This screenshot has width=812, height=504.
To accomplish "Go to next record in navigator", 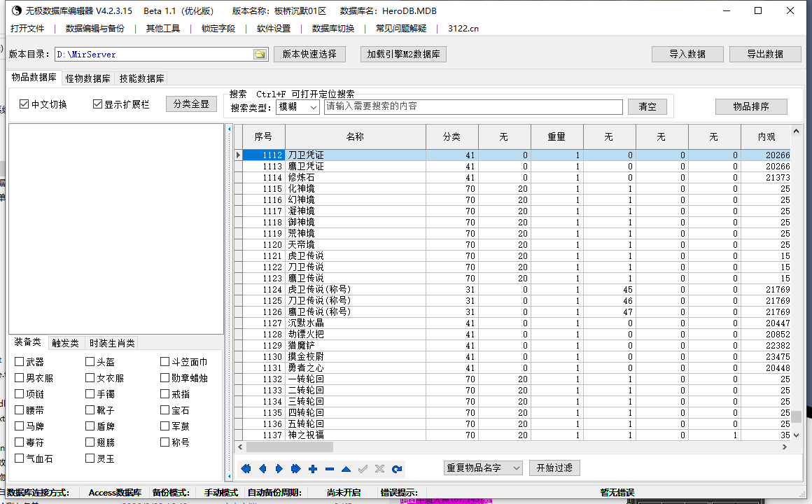I will (x=279, y=469).
